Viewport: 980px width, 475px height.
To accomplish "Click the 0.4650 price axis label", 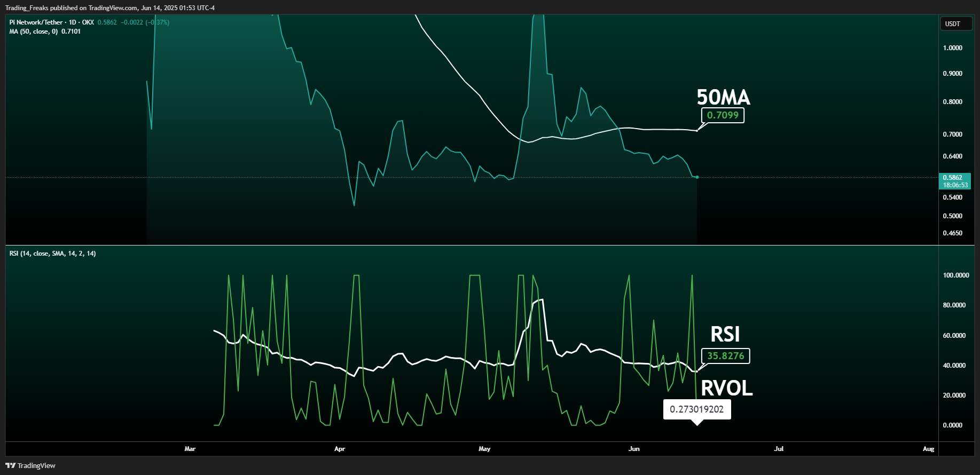I will (953, 233).
